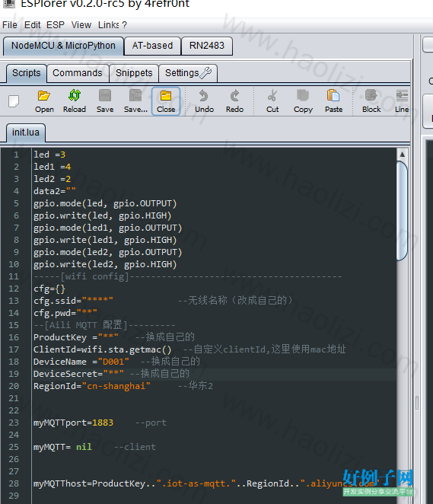Copy the selected text
This screenshot has height=504, width=433.
[x=303, y=101]
